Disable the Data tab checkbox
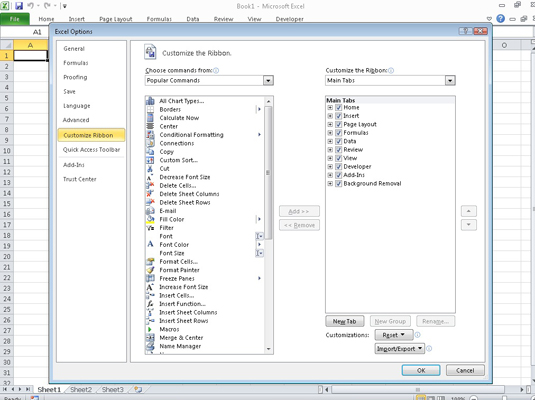The image size is (535, 400). pyautogui.click(x=338, y=141)
